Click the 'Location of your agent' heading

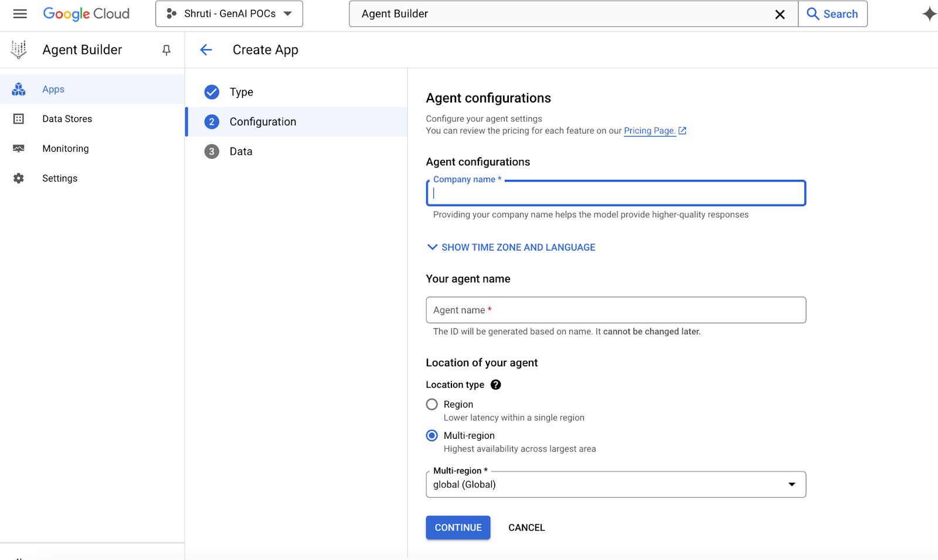click(482, 363)
